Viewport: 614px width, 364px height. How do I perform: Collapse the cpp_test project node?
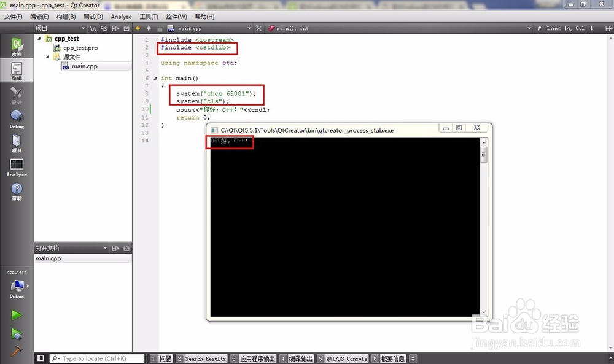[39, 38]
